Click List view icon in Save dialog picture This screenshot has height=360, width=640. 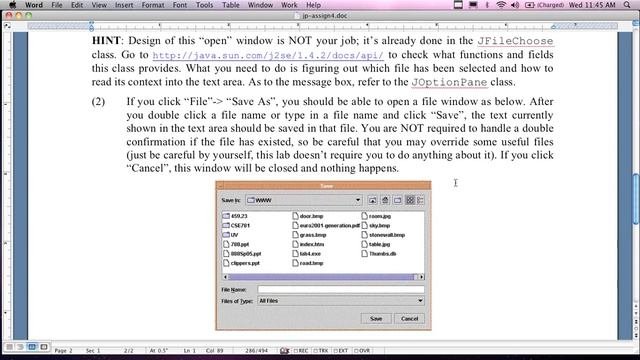(x=410, y=200)
